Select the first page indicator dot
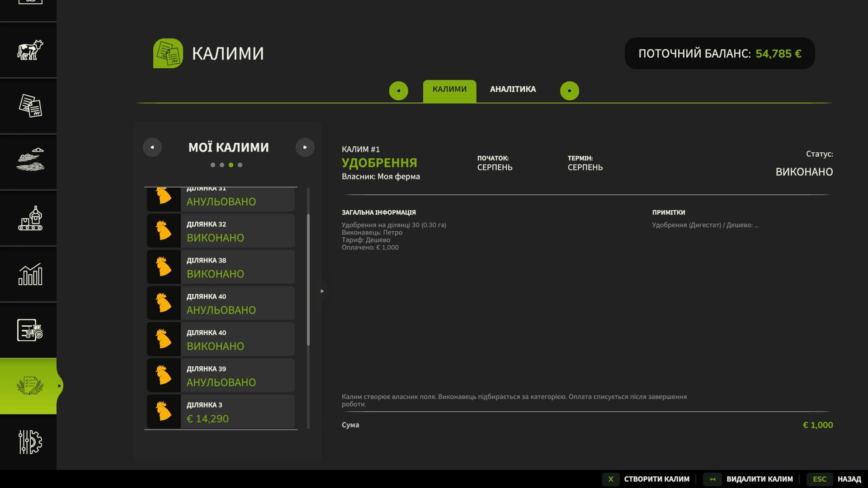868x488 pixels. click(213, 165)
